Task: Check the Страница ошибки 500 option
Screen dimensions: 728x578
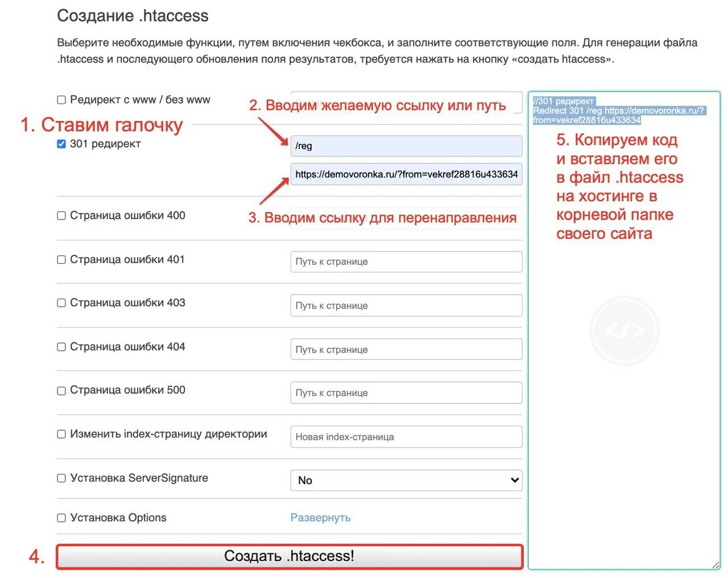Action: [61, 390]
